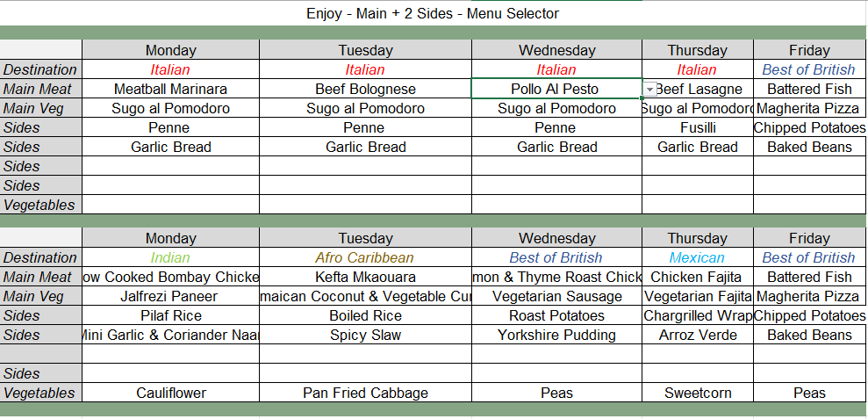This screenshot has width=868, height=419.
Task: Click the Pilaf Rice cell
Action: coord(170,315)
